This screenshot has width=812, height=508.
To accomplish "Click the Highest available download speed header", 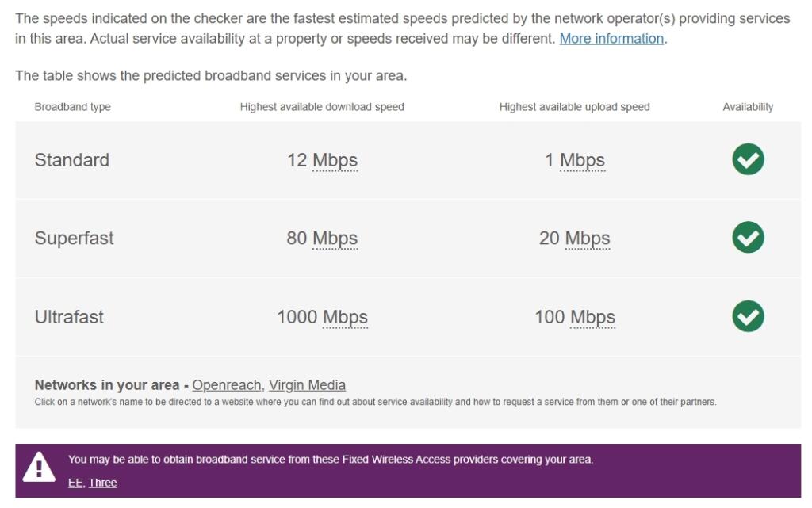I will [x=322, y=107].
